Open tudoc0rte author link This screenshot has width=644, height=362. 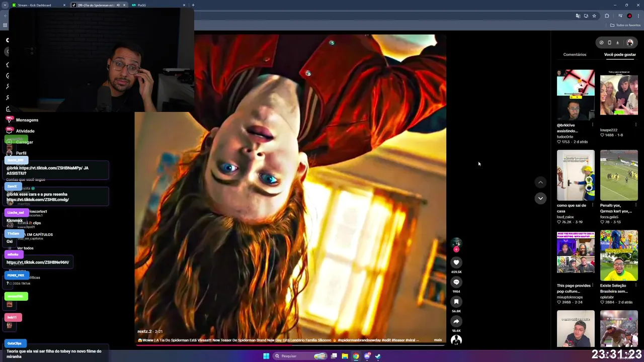[565, 136]
